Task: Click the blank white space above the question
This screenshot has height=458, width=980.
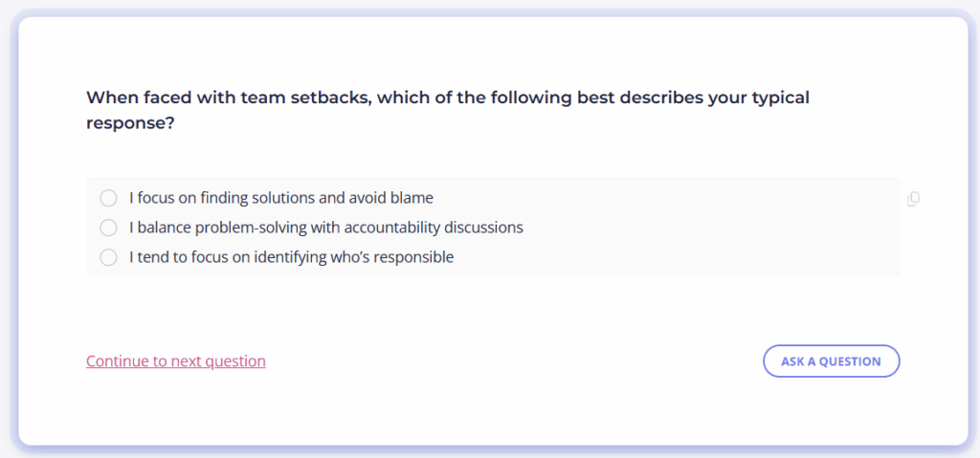Action: point(479,48)
